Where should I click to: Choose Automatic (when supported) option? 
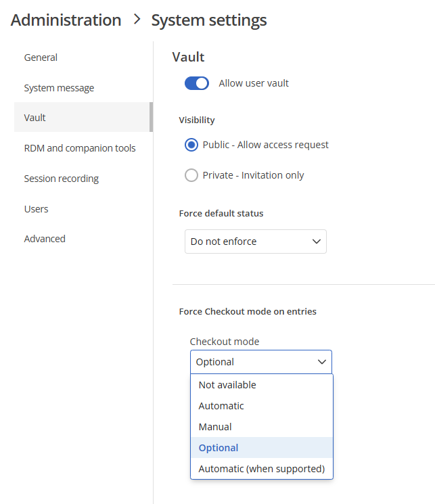(x=261, y=469)
